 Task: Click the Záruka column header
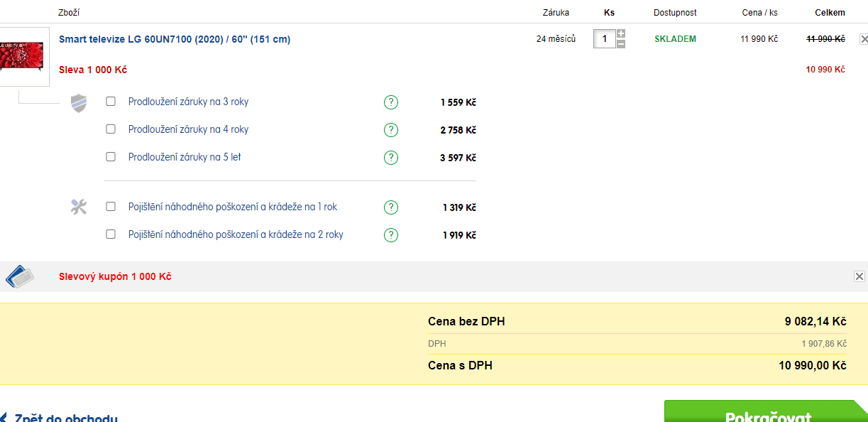(556, 13)
